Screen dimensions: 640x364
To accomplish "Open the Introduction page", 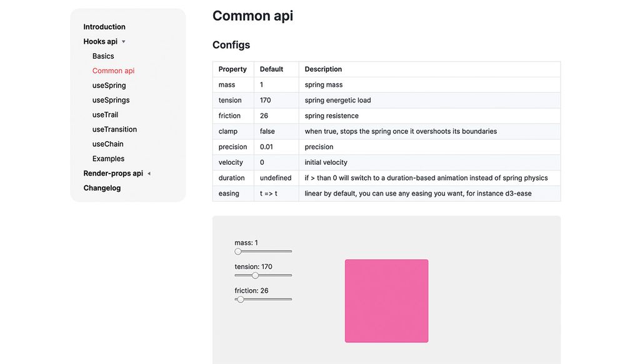I will tap(104, 27).
